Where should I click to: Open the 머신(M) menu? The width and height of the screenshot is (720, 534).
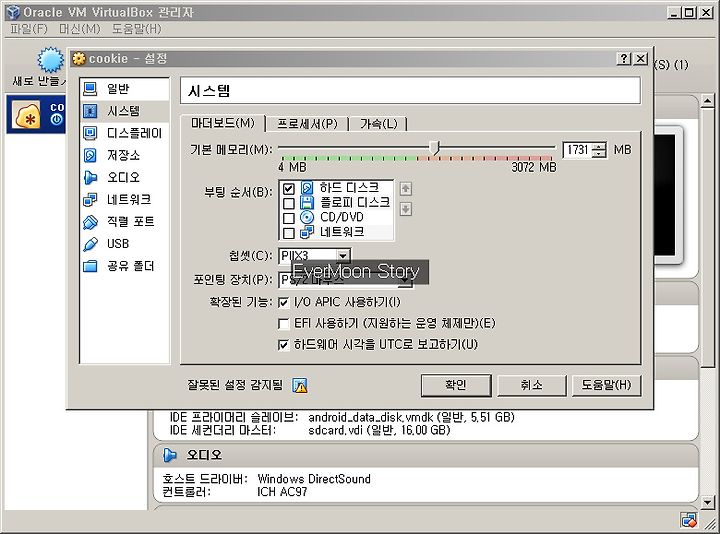click(79, 29)
